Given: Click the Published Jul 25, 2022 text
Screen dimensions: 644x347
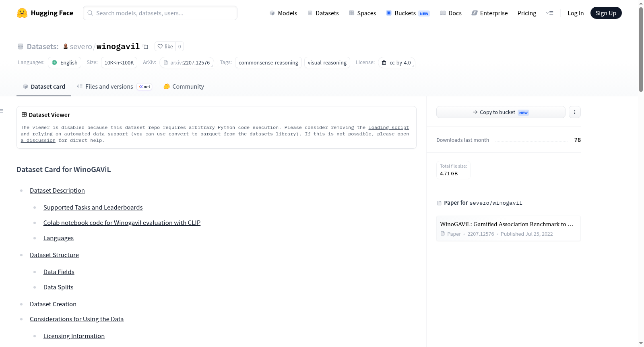Looking at the screenshot, I should [526, 234].
